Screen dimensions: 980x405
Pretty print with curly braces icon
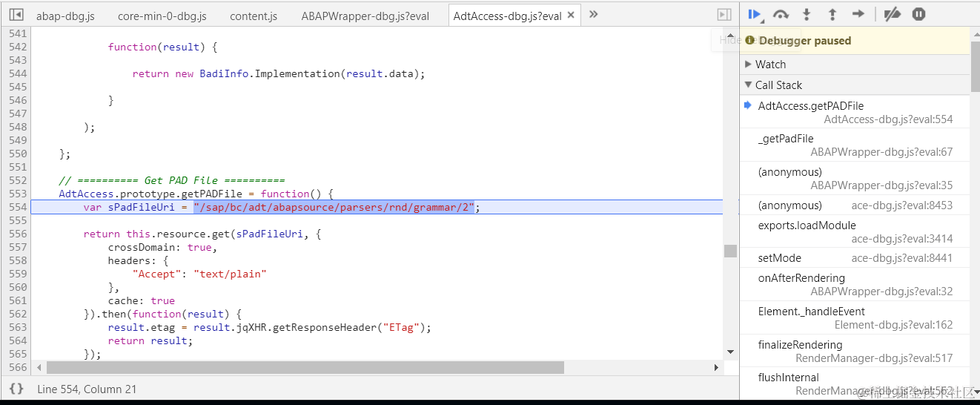coord(16,389)
